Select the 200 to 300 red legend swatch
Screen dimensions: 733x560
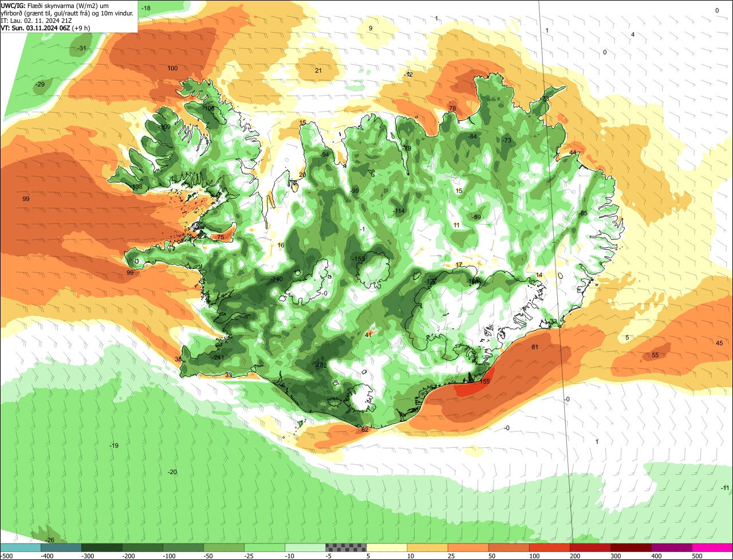[590, 547]
